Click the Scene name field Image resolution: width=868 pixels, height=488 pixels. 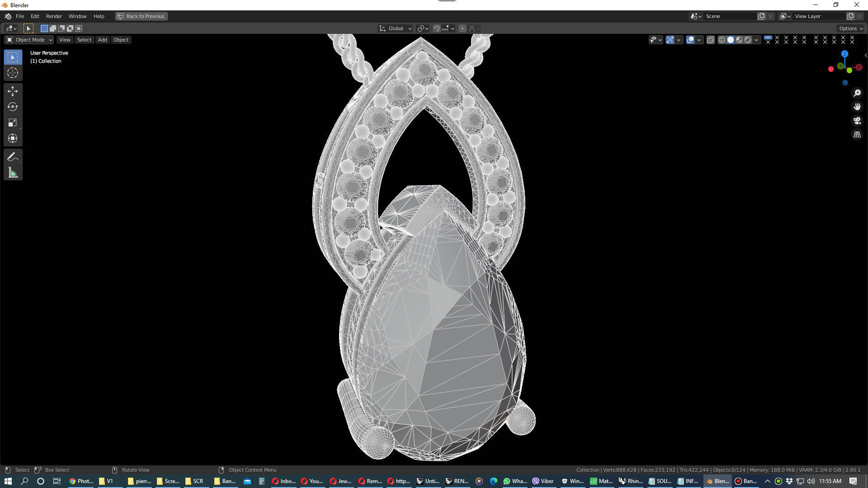pos(730,16)
